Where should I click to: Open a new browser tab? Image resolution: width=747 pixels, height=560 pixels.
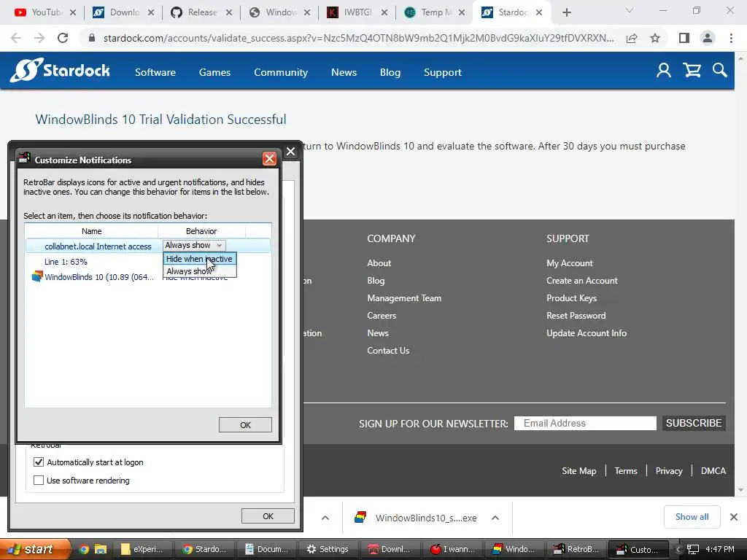pos(566,12)
